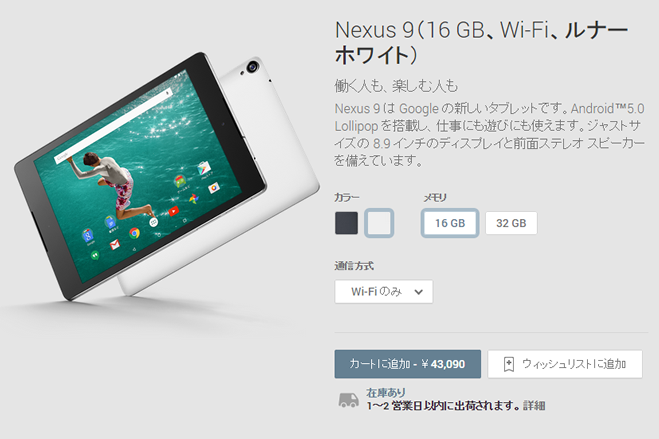
Task: Click the red YouTube icon on the tablet
Action: point(173,210)
